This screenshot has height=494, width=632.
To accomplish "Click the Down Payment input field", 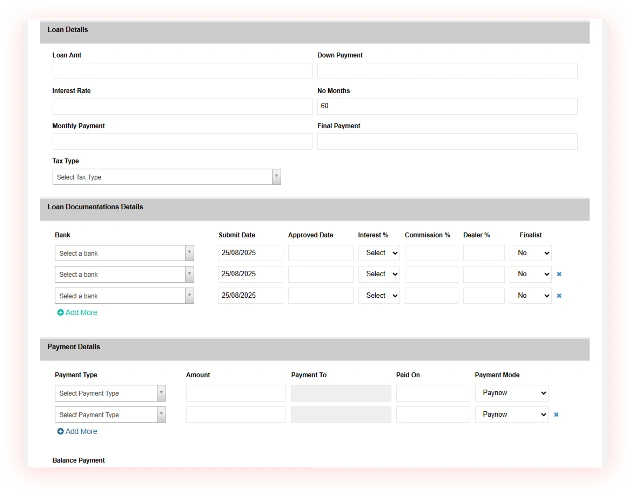I will (x=447, y=71).
